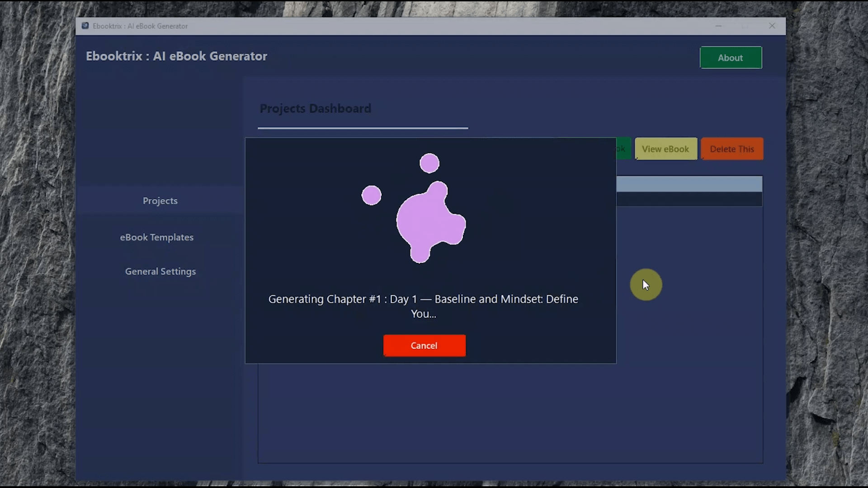
Task: Click the generation progress message text
Action: coord(423,306)
